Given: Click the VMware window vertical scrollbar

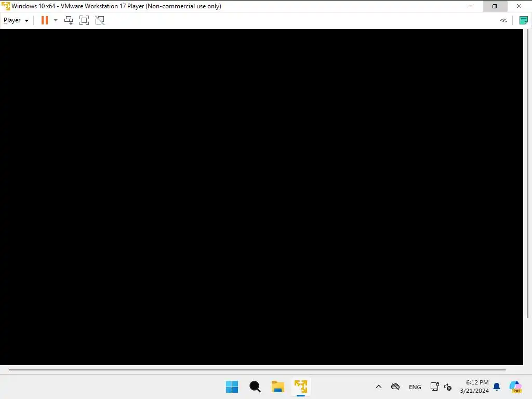Looking at the screenshot, I should tap(528, 174).
